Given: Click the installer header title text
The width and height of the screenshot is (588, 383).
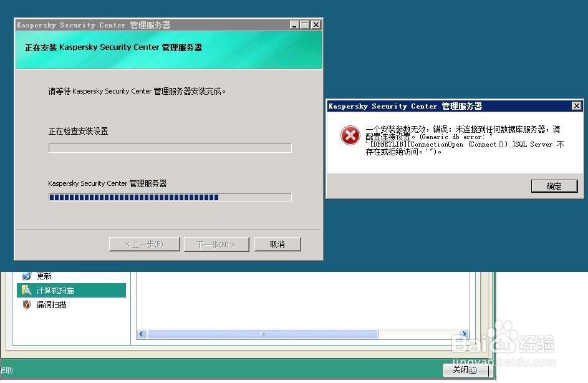Looking at the screenshot, I should pyautogui.click(x=113, y=47).
